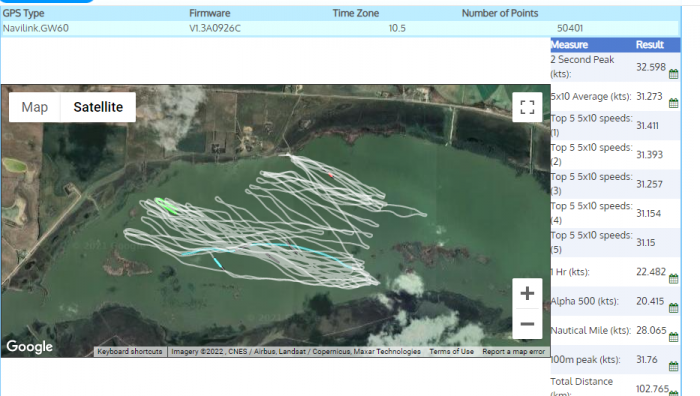Zoom out of the map
Viewport: 700px width, 396px height.
pos(527,324)
